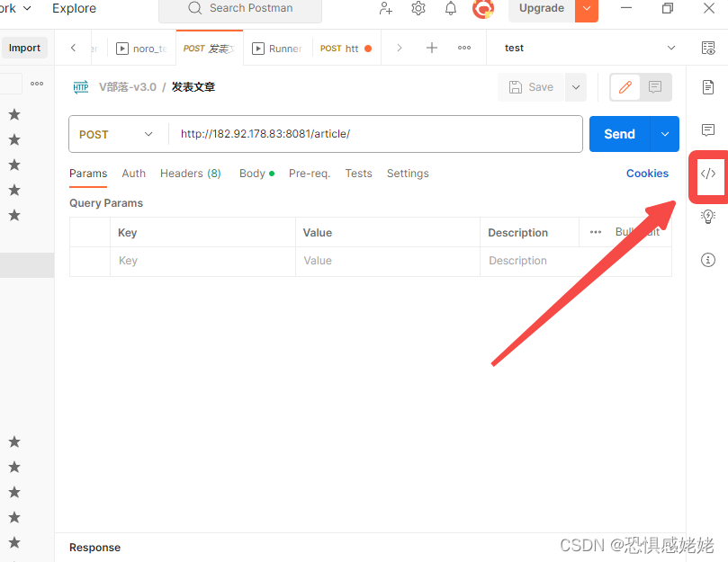Add a new request tab
The height and width of the screenshot is (562, 728).
click(432, 48)
